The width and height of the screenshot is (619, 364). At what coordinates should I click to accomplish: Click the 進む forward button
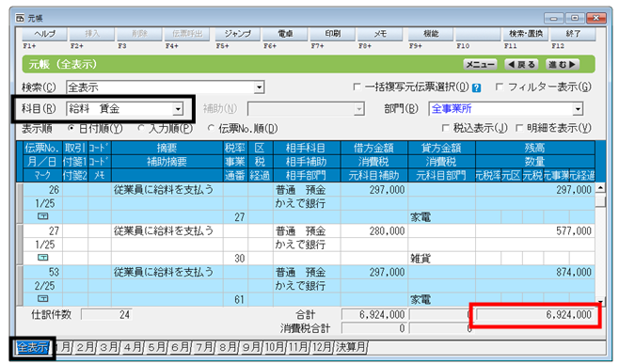click(x=563, y=65)
